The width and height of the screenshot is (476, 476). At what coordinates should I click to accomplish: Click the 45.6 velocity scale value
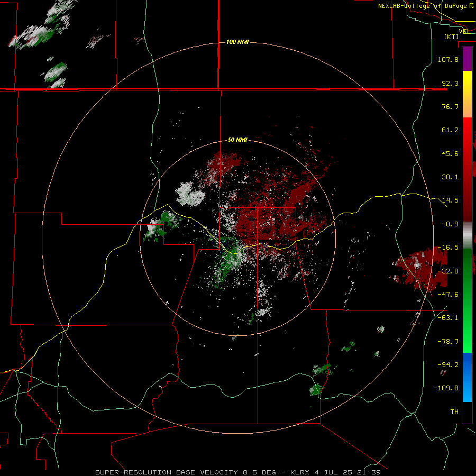click(x=450, y=153)
